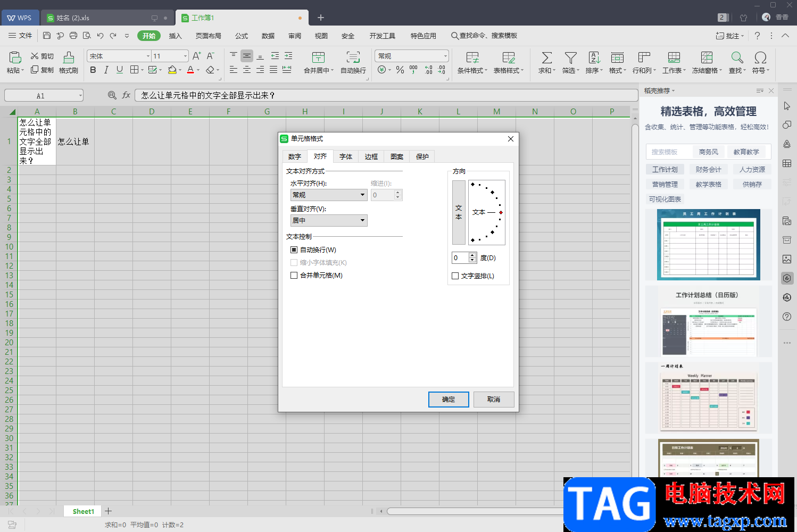This screenshot has width=797, height=532.
Task: Open the font size dropdown
Action: click(185, 56)
